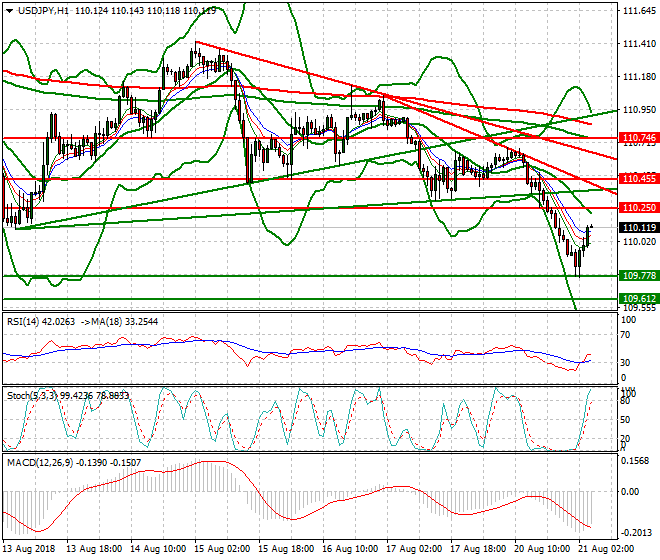
Task: Click the 17 Aug 18:00 time label
Action: (478, 549)
